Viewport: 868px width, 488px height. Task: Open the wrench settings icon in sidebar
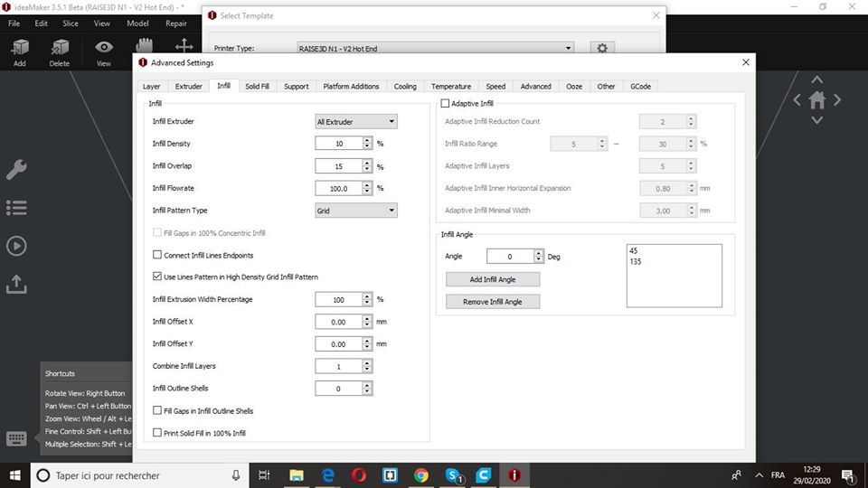(x=16, y=169)
